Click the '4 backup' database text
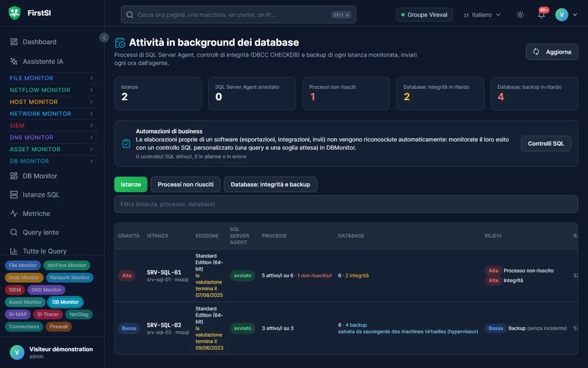 356,325
